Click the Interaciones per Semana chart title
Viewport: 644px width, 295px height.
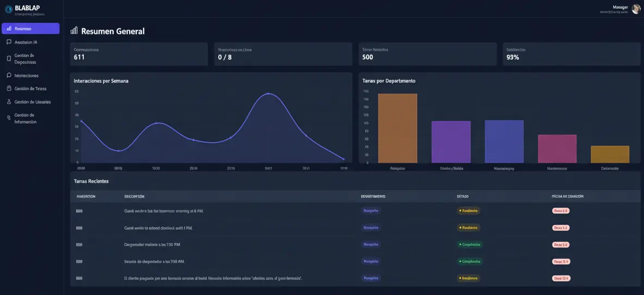click(x=101, y=81)
